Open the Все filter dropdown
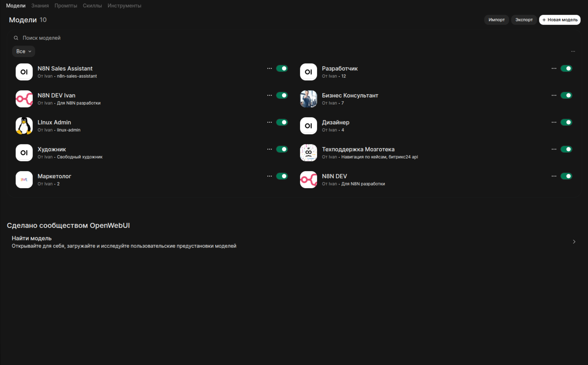The height and width of the screenshot is (365, 588). [23, 51]
